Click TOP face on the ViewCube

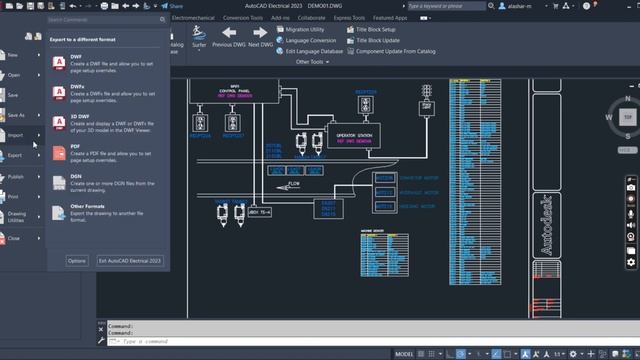(x=627, y=117)
